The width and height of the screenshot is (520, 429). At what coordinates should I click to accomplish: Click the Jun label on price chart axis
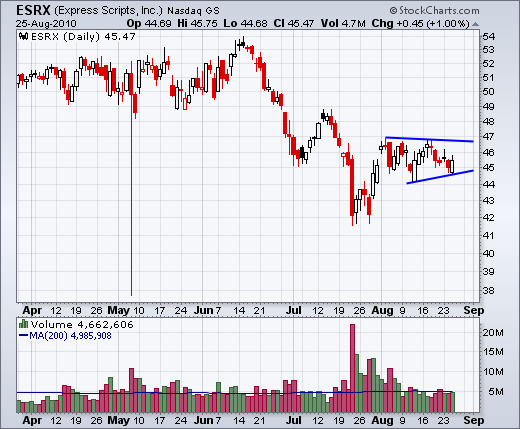204,310
